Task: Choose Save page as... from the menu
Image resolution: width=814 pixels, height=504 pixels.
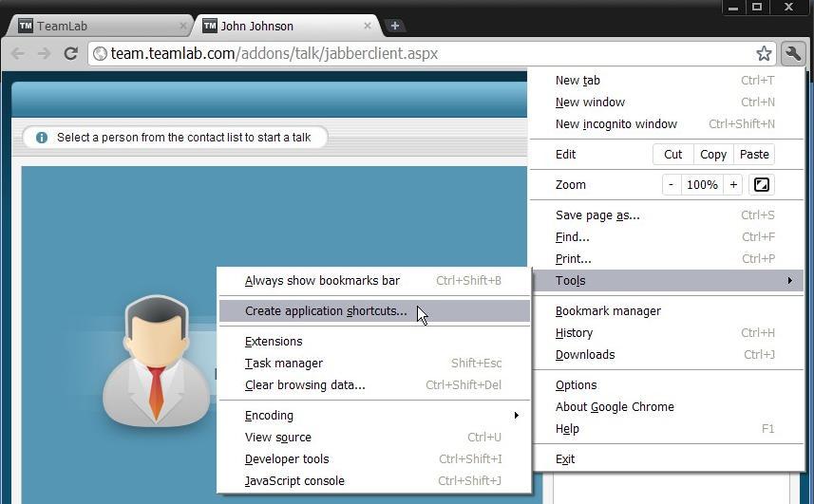Action: tap(666, 215)
